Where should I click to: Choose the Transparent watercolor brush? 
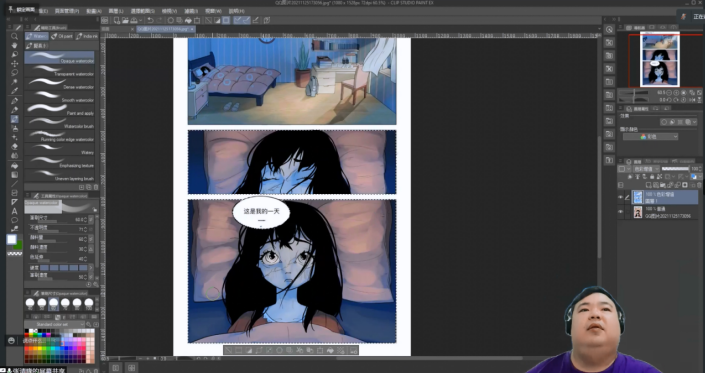pyautogui.click(x=59, y=71)
